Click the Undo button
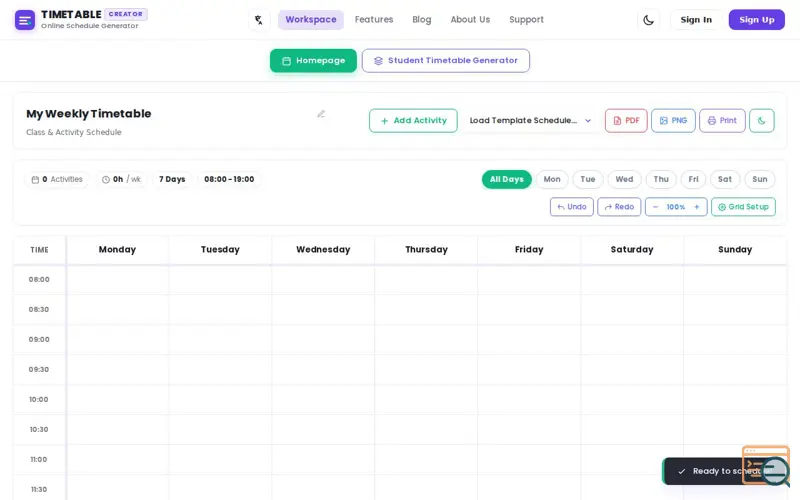 pyautogui.click(x=571, y=207)
